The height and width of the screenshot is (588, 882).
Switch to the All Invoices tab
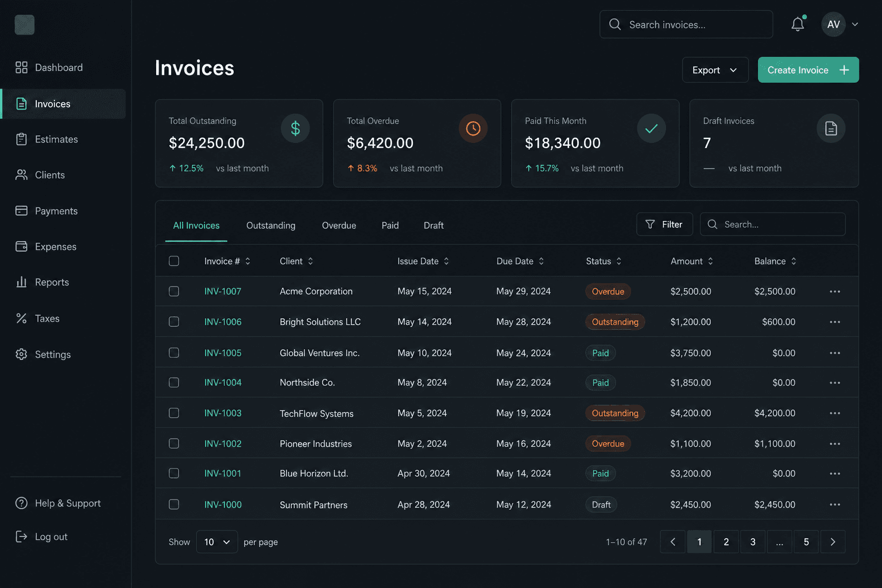click(196, 226)
